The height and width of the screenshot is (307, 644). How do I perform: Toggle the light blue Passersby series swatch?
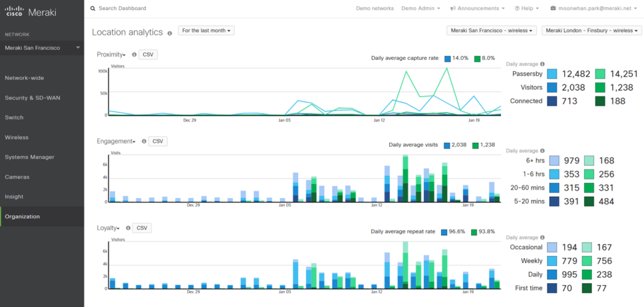(552, 74)
